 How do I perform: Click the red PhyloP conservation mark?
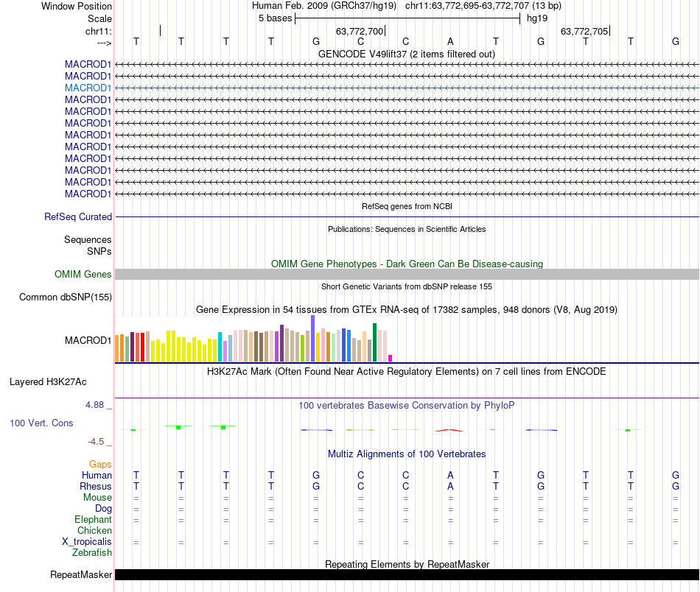(x=449, y=430)
